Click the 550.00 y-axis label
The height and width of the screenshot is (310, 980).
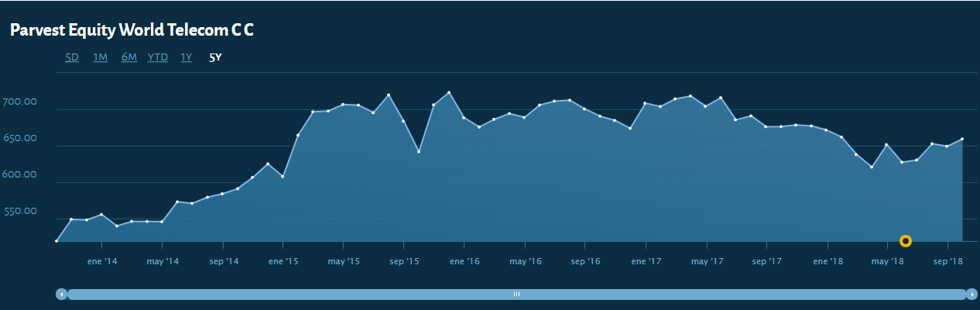tap(20, 212)
